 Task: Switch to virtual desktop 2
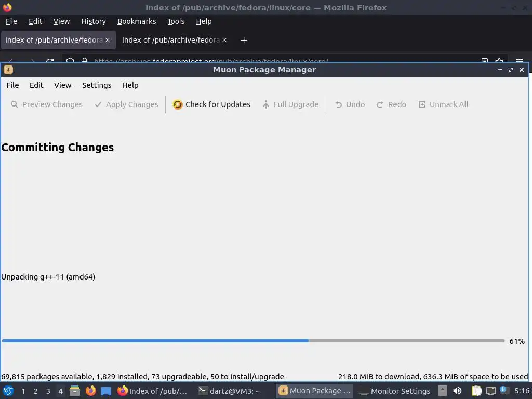coord(36,391)
